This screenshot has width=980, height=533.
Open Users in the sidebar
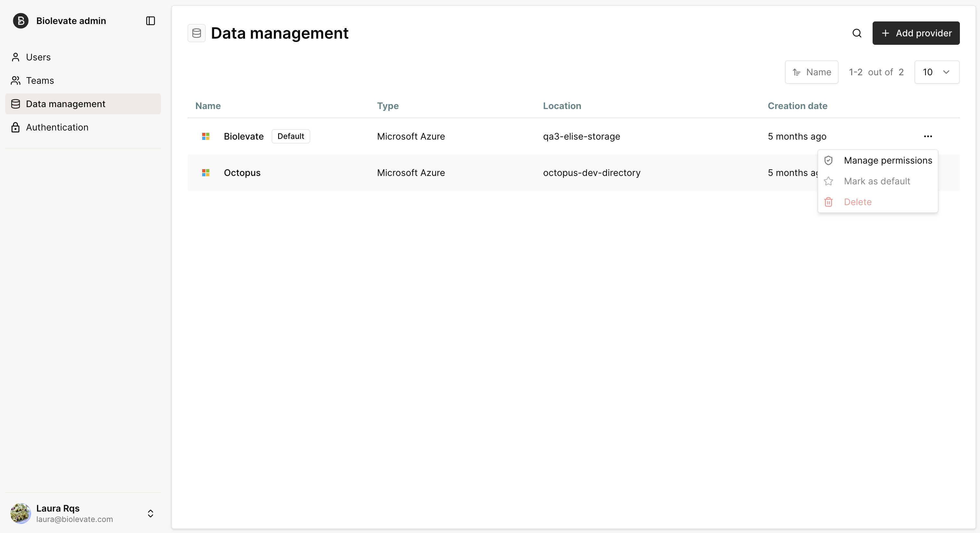[83, 57]
